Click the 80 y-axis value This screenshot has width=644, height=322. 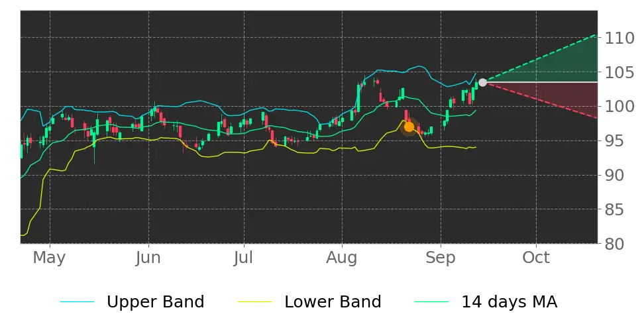(x=614, y=244)
